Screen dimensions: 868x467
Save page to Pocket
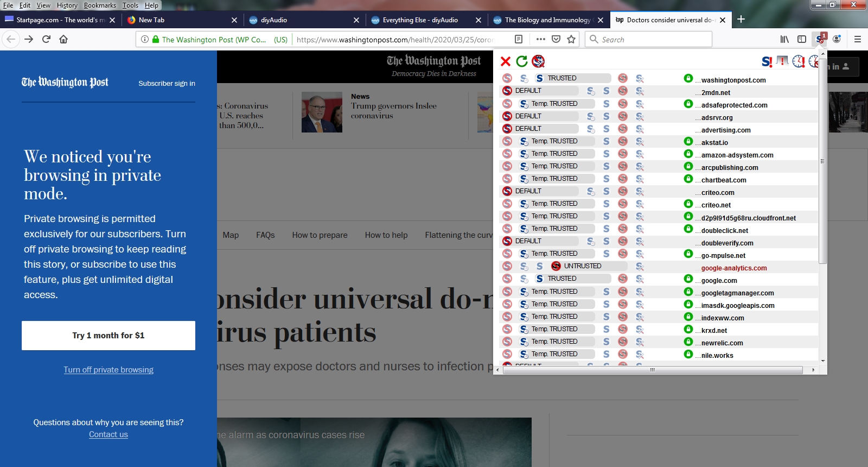(x=556, y=39)
